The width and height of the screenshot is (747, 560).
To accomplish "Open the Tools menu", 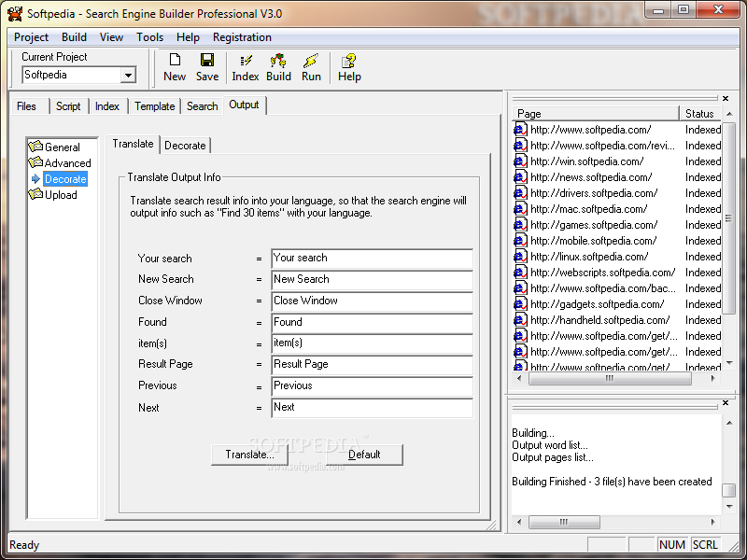I will pos(149,37).
